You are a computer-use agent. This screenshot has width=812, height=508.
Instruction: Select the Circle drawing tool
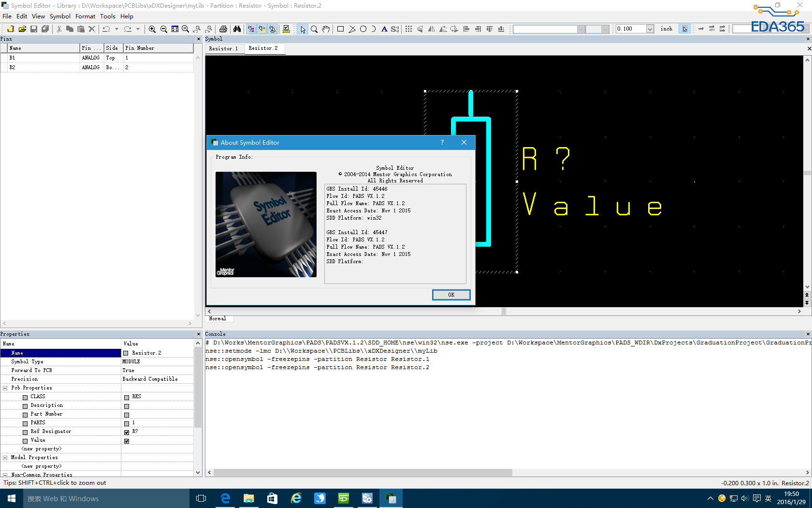[x=363, y=29]
